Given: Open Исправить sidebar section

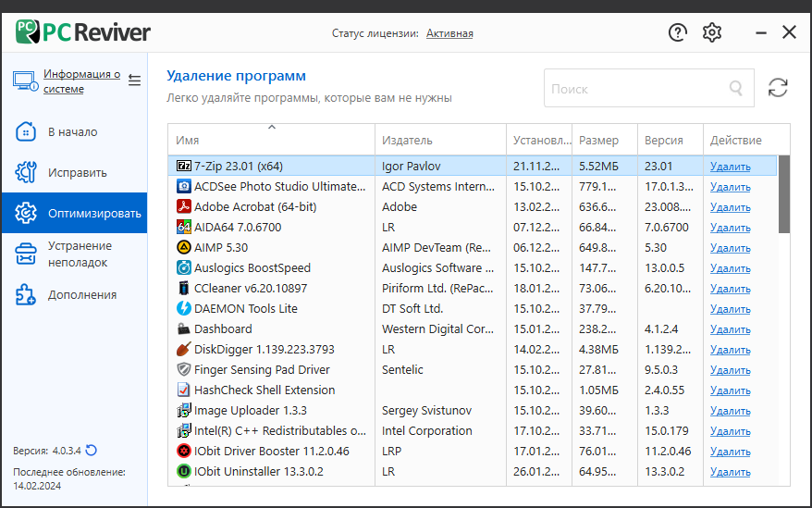Looking at the screenshot, I should (75, 172).
